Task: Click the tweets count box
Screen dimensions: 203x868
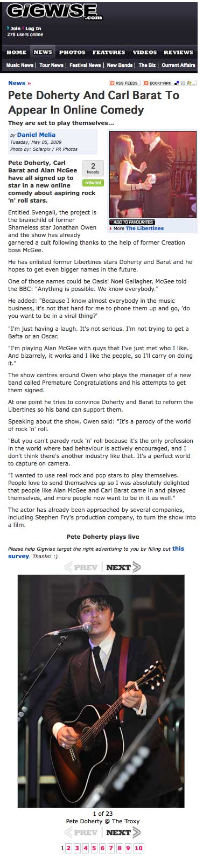Action: 93,168
